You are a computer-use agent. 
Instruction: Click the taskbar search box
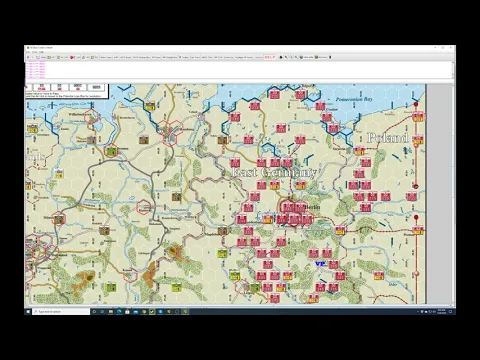[61, 311]
